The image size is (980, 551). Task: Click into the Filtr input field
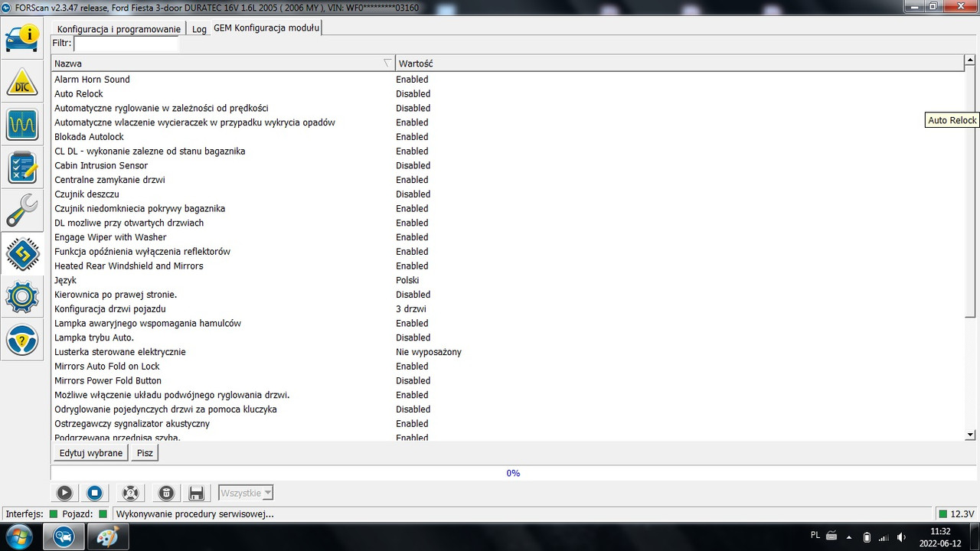(126, 44)
